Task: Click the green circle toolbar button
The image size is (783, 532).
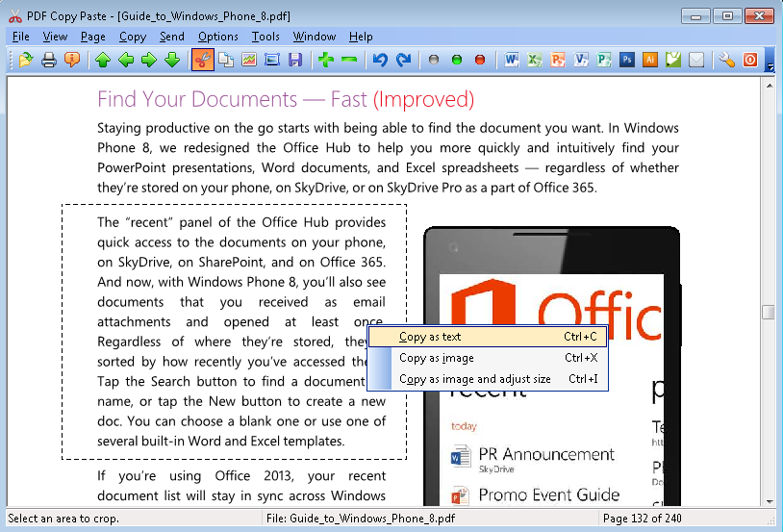Action: click(x=457, y=60)
